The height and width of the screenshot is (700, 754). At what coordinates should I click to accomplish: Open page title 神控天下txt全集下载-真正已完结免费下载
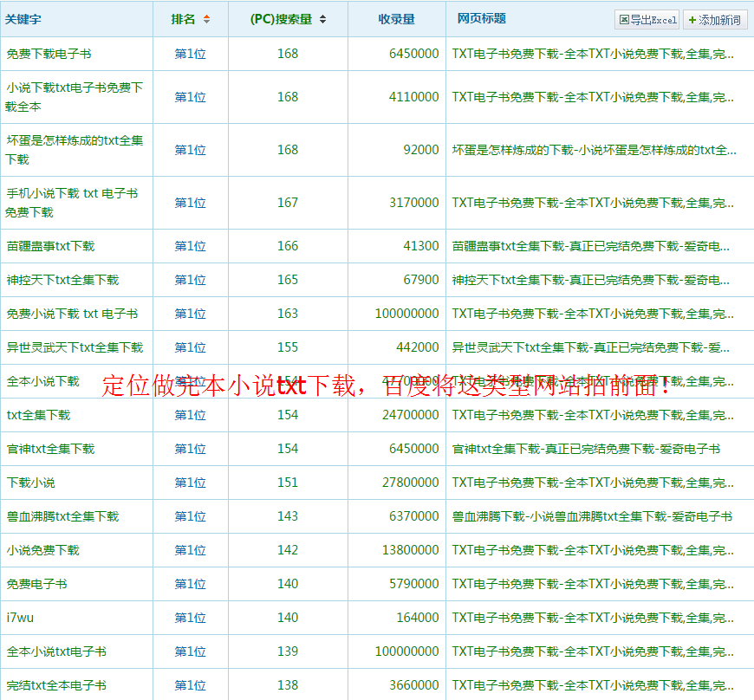pos(590,280)
